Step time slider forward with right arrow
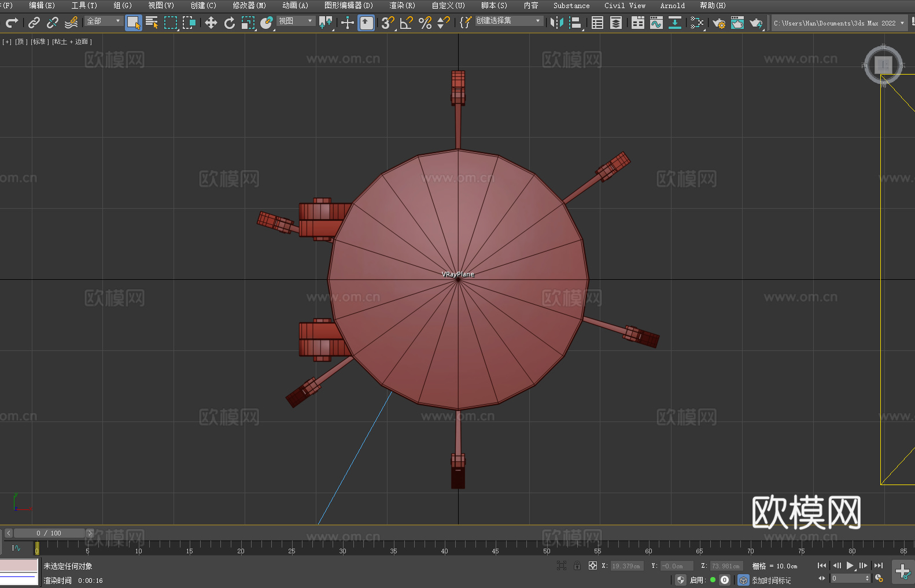 point(90,533)
